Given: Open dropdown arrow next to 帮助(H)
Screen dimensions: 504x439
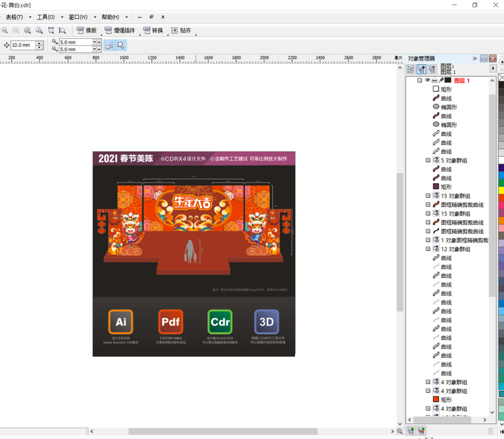Looking at the screenshot, I should tap(127, 17).
